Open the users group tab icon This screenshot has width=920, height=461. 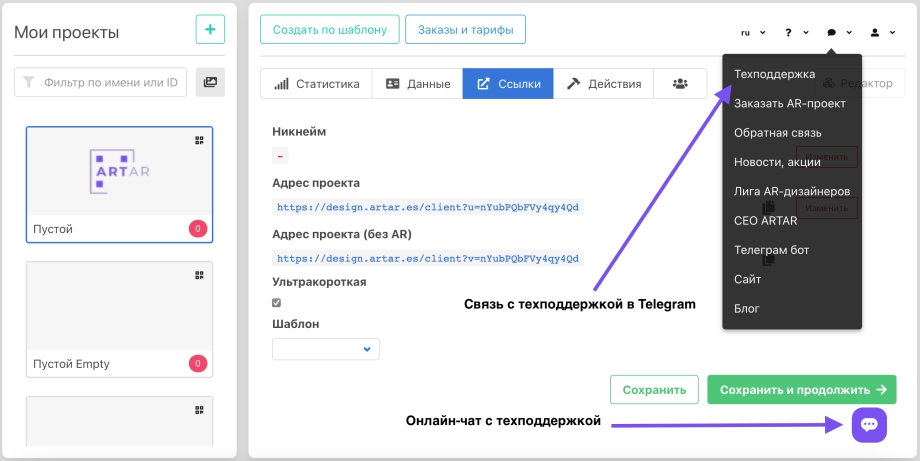pyautogui.click(x=680, y=84)
